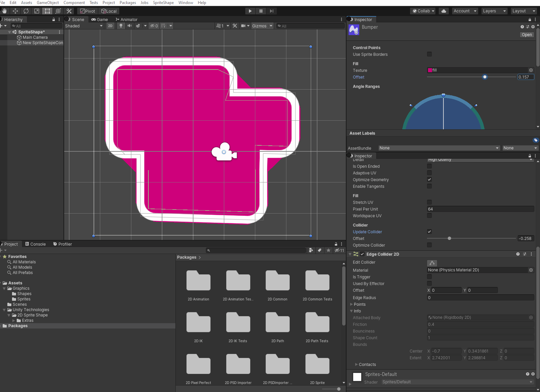540x392 pixels.
Task: Toggle Stretch UV checkbox
Action: point(429,202)
